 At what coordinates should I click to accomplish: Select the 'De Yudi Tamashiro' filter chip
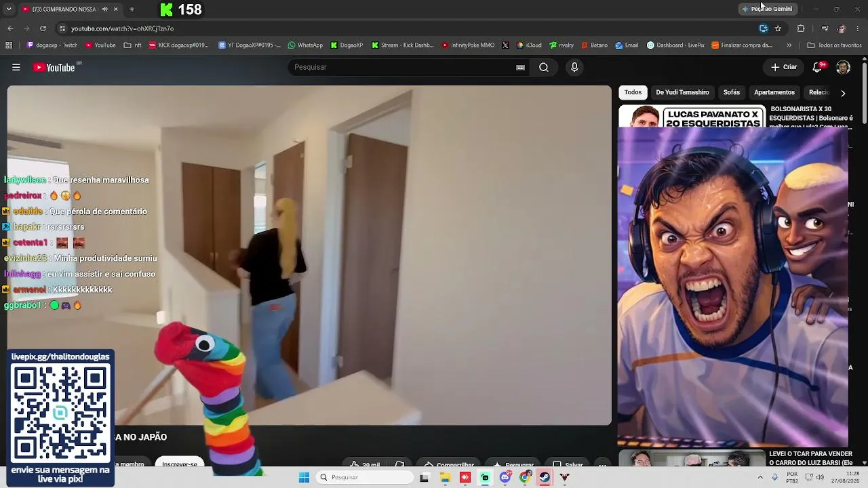pyautogui.click(x=682, y=92)
